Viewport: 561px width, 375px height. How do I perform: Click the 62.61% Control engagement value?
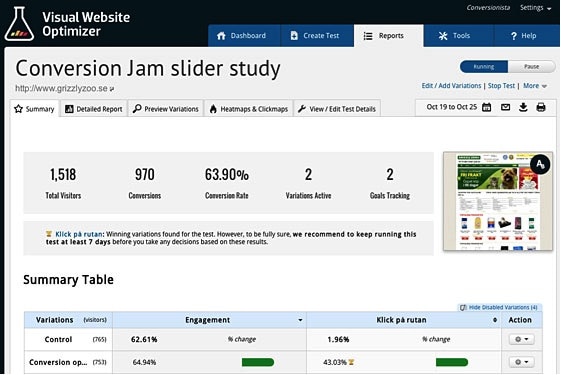(x=144, y=339)
